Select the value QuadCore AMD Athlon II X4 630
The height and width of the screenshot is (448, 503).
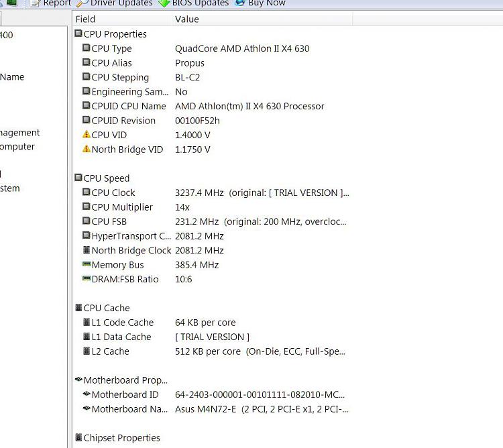[x=242, y=48]
